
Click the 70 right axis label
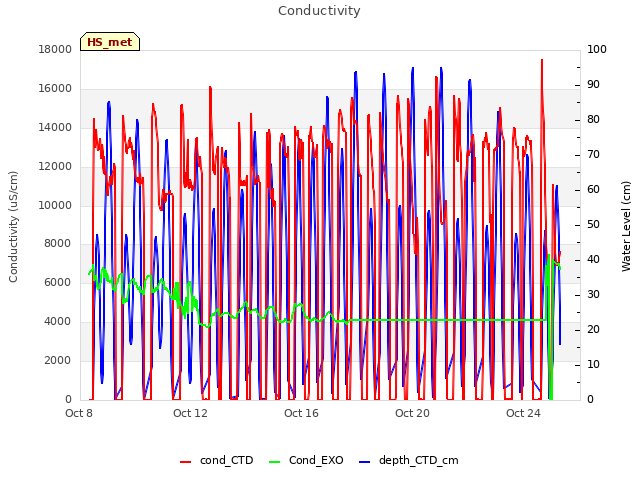593,155
